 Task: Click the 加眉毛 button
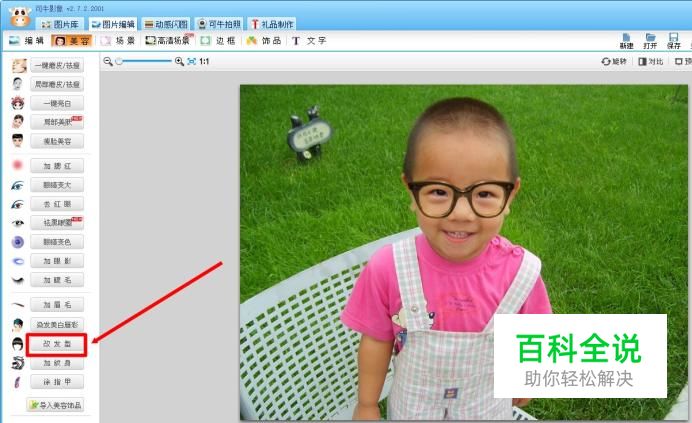click(57, 305)
